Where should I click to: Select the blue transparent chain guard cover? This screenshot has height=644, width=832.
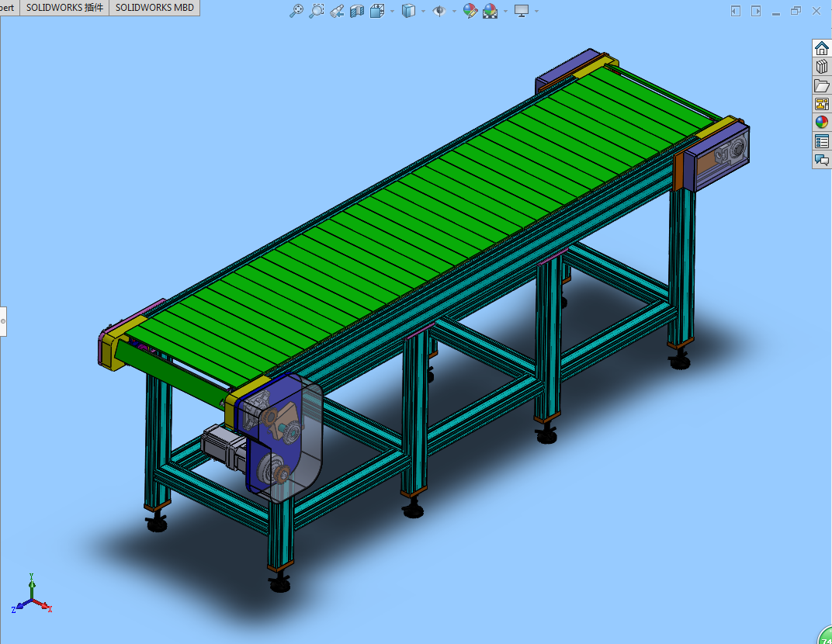click(284, 440)
